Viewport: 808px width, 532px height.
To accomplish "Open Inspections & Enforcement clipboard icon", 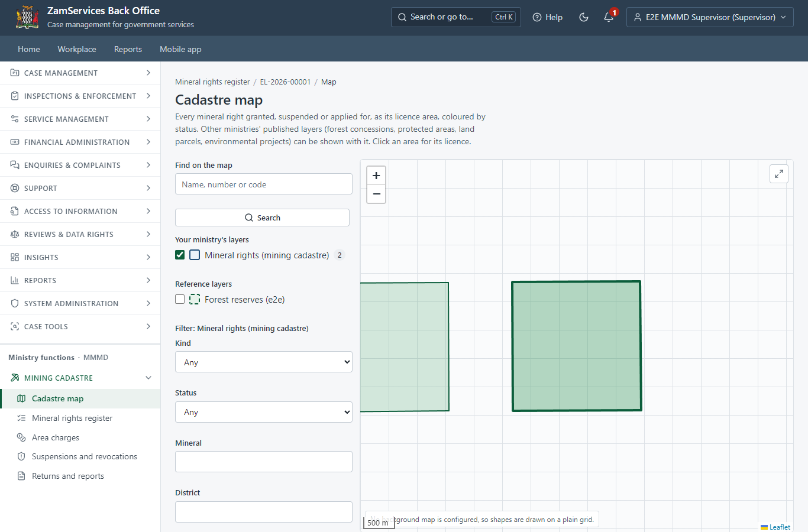I will (15, 96).
